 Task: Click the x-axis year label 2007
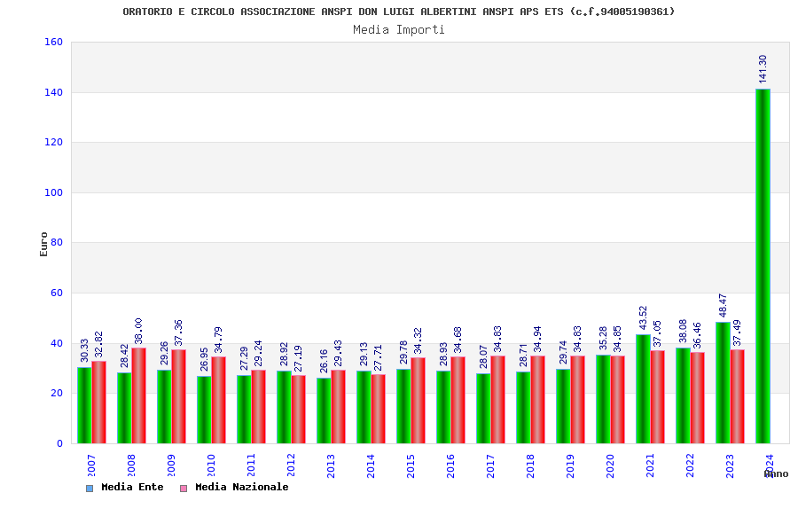tap(91, 465)
